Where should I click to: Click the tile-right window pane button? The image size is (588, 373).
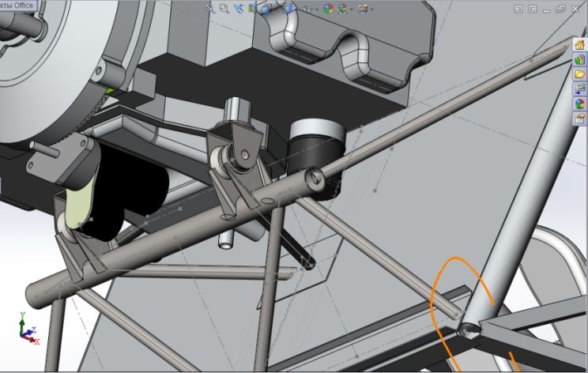click(532, 9)
